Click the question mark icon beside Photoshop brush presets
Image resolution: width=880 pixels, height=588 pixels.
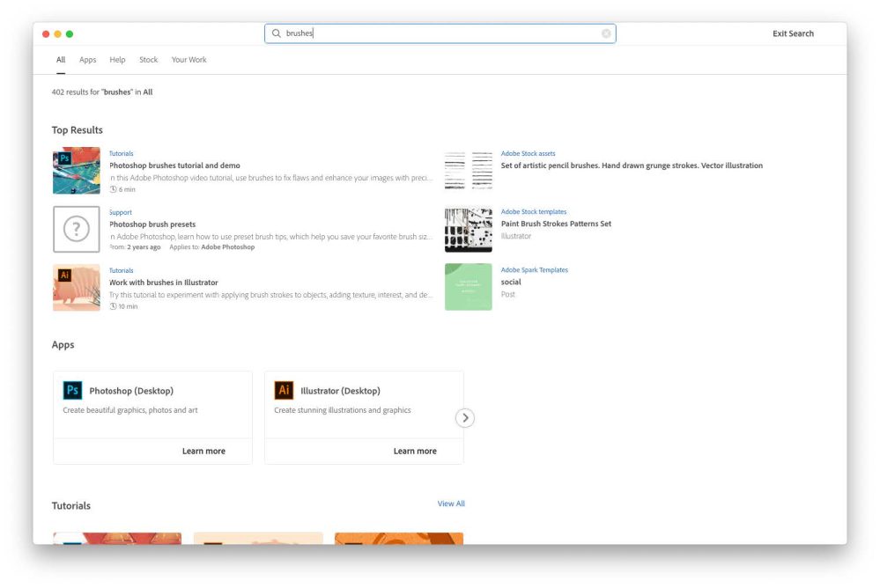click(76, 231)
